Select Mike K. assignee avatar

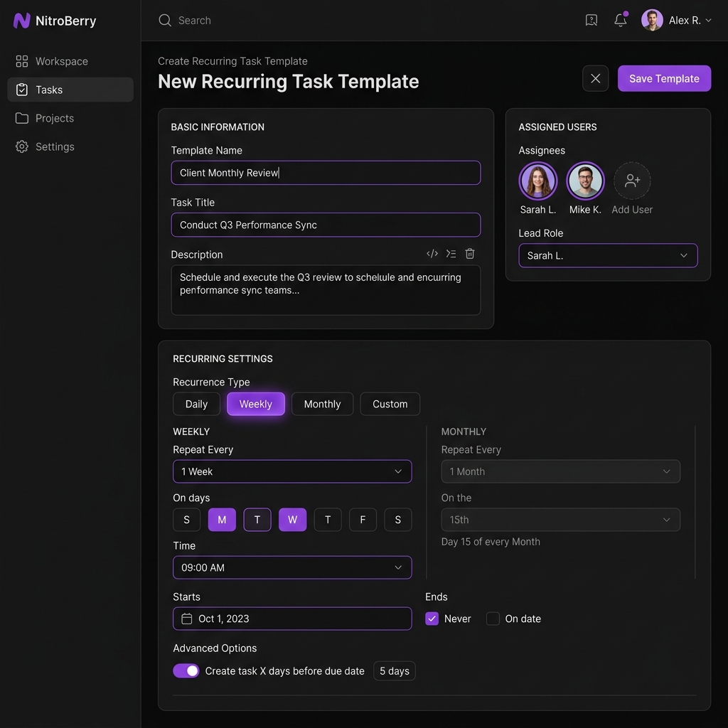585,181
